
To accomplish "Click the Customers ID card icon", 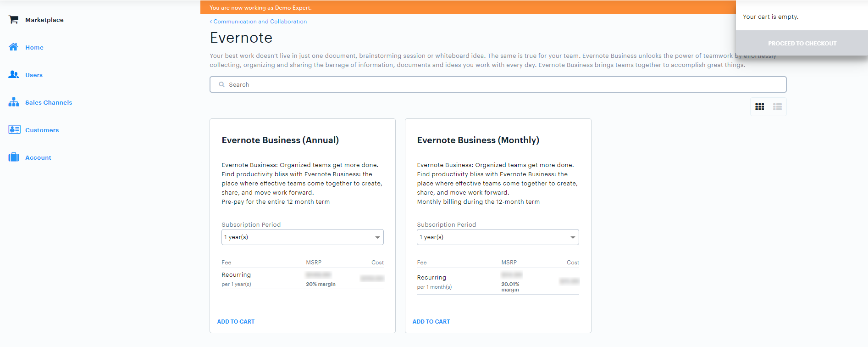I will pyautogui.click(x=14, y=129).
